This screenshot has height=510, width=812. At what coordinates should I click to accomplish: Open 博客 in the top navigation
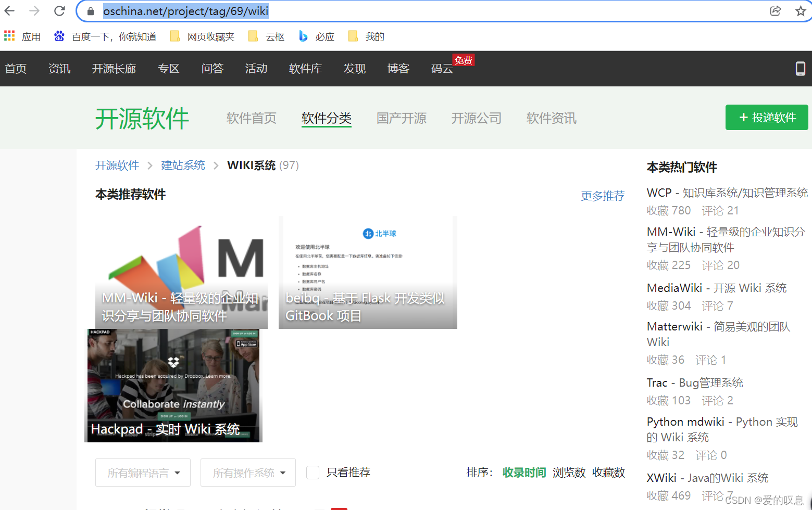[x=398, y=69]
